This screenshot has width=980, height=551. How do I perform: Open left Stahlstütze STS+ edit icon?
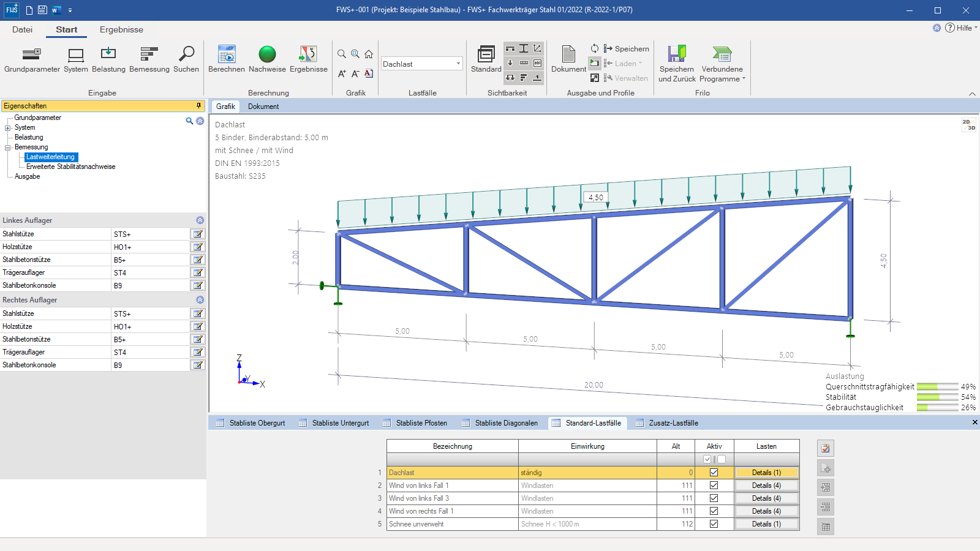198,234
